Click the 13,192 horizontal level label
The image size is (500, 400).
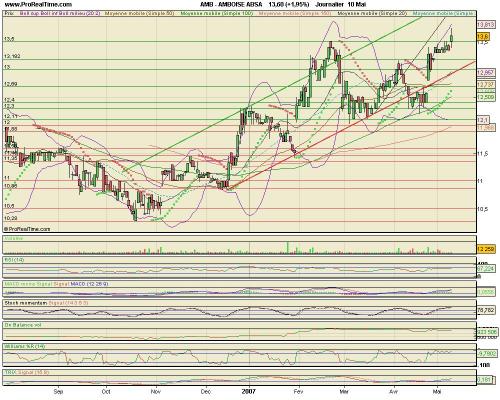tap(12, 56)
